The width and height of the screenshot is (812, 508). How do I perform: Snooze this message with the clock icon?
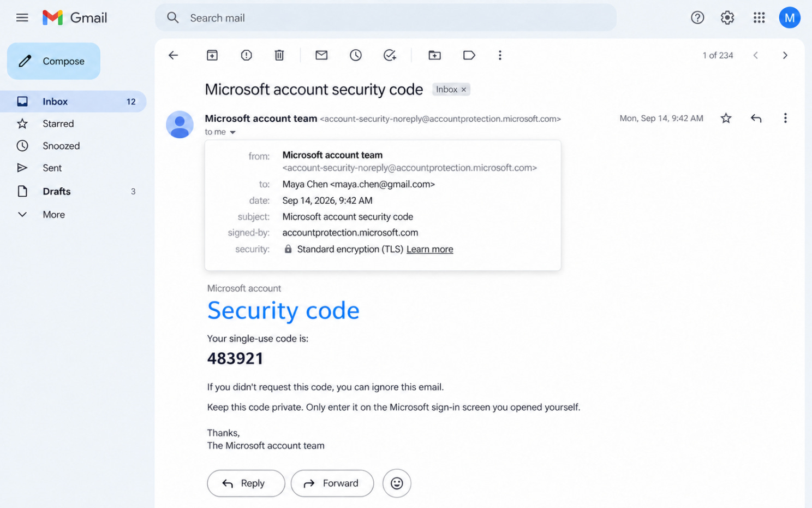pyautogui.click(x=356, y=55)
